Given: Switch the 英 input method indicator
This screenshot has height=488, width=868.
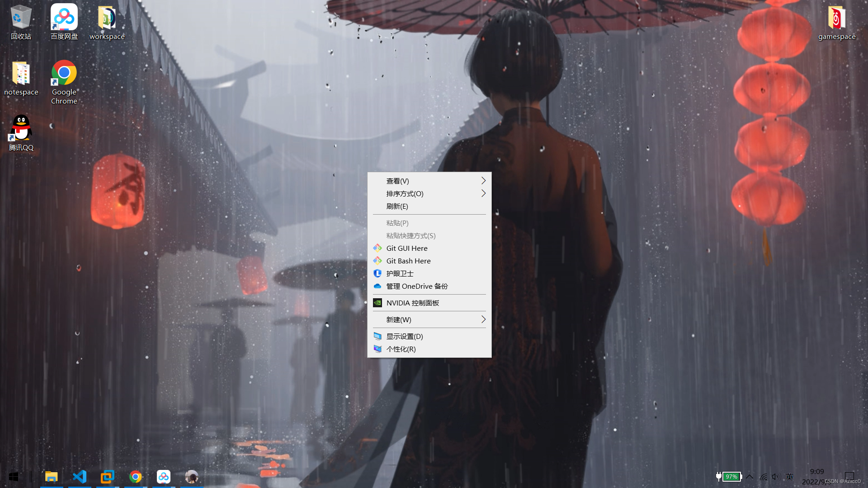Looking at the screenshot, I should point(790,477).
